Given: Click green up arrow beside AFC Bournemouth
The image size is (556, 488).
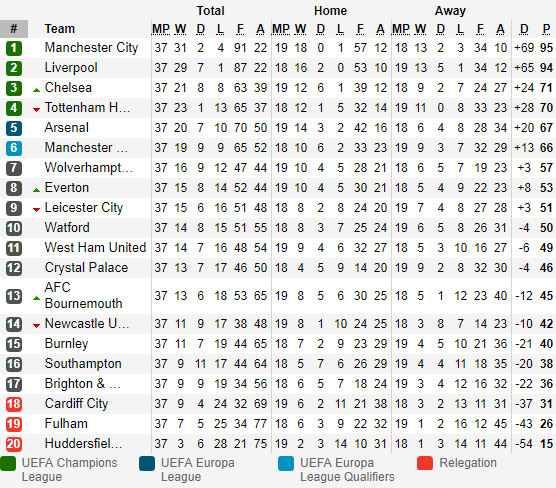Looking at the screenshot, I should 36,298.
